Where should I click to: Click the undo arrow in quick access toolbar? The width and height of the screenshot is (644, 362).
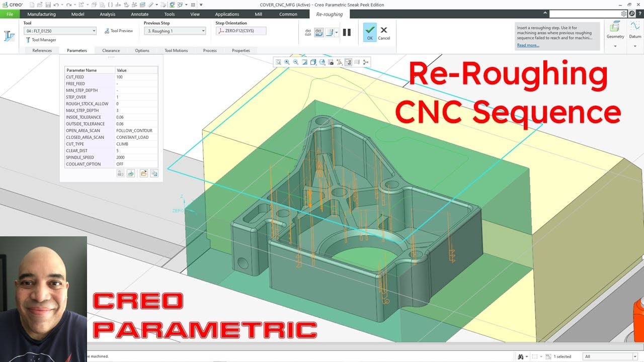[x=56, y=5]
